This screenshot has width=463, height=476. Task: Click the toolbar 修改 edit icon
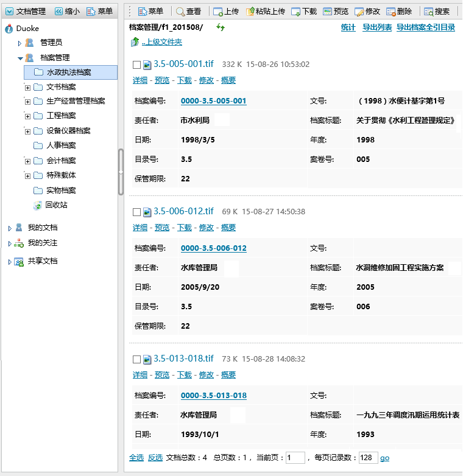tap(359, 12)
